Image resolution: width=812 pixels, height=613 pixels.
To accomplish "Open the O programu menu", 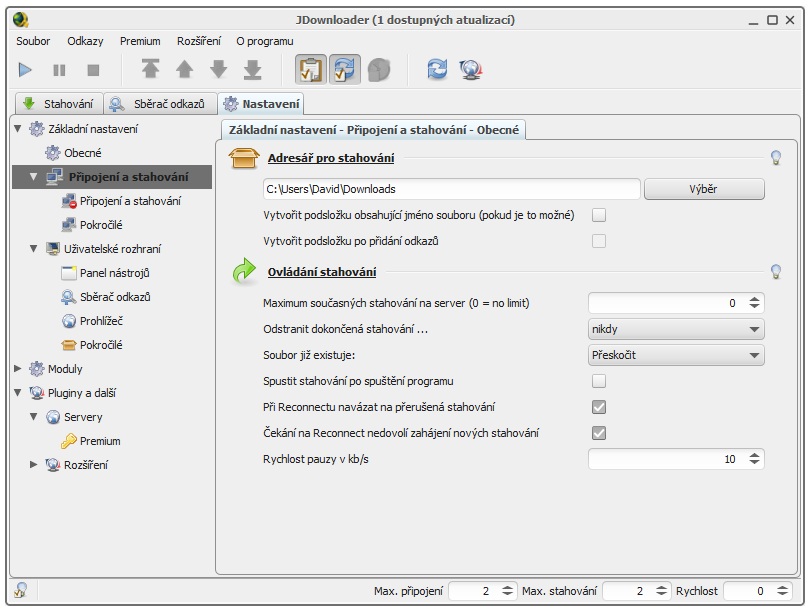I will 265,41.
